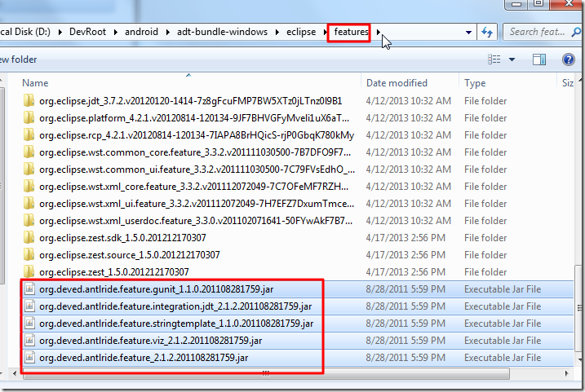Click the horizontal scrollbar right arrow
The width and height of the screenshot is (585, 392).
567,373
